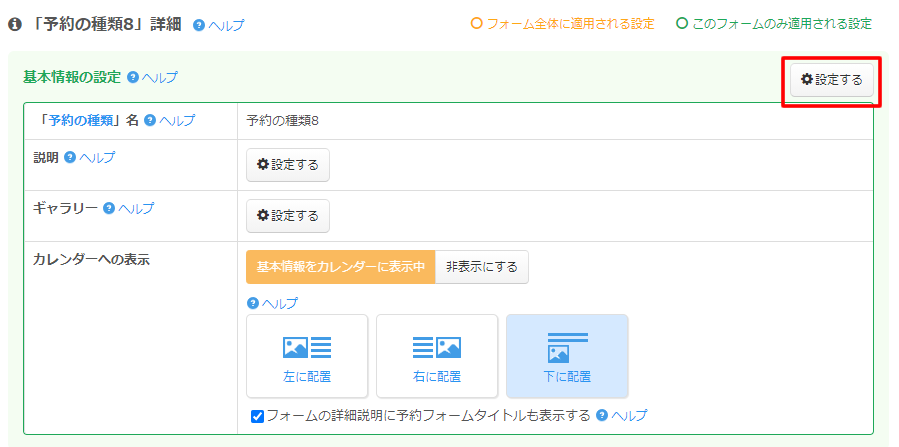Click 基本情報をカレンダーに表示中 toggle button
This screenshot has width=899, height=447.
pyautogui.click(x=341, y=267)
